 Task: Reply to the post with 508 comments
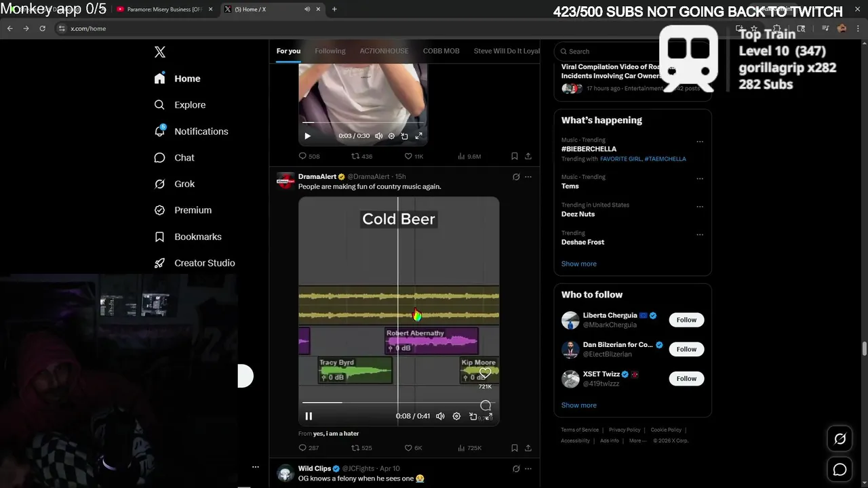tap(309, 156)
